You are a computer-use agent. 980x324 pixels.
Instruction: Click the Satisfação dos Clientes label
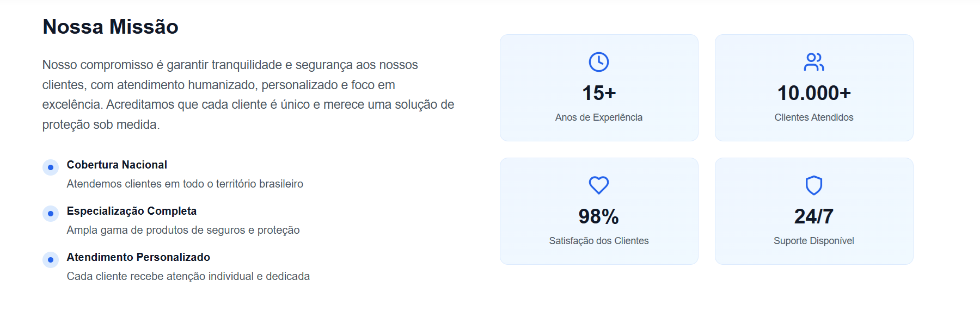coord(599,241)
